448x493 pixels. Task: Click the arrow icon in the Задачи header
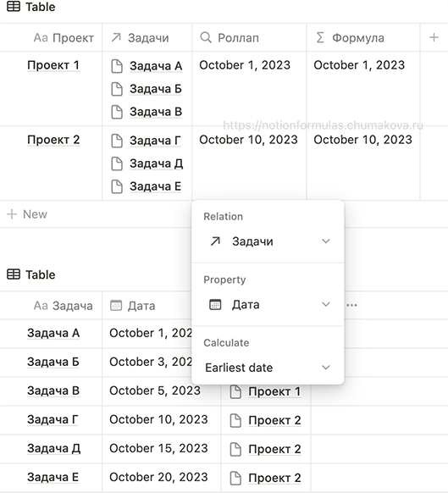tap(116, 38)
